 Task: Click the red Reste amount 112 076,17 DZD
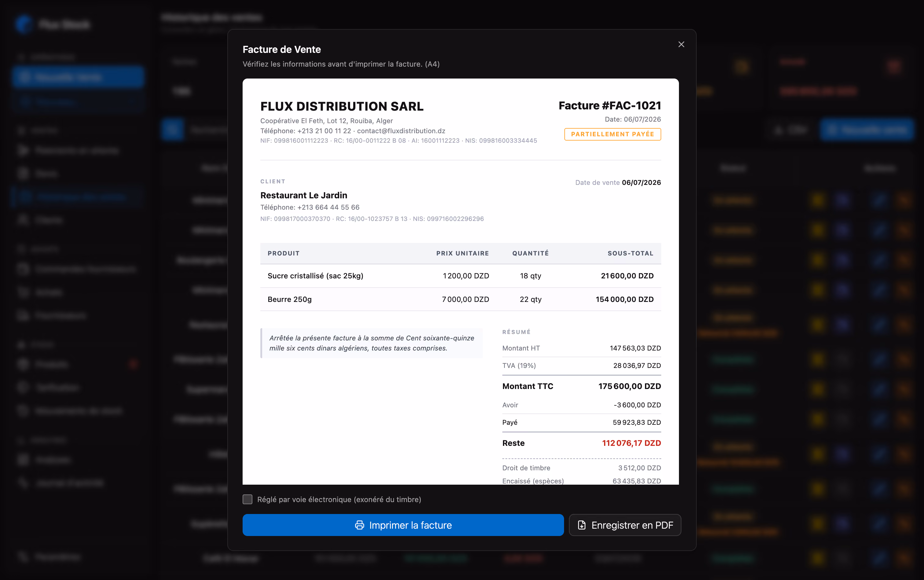coord(631,443)
